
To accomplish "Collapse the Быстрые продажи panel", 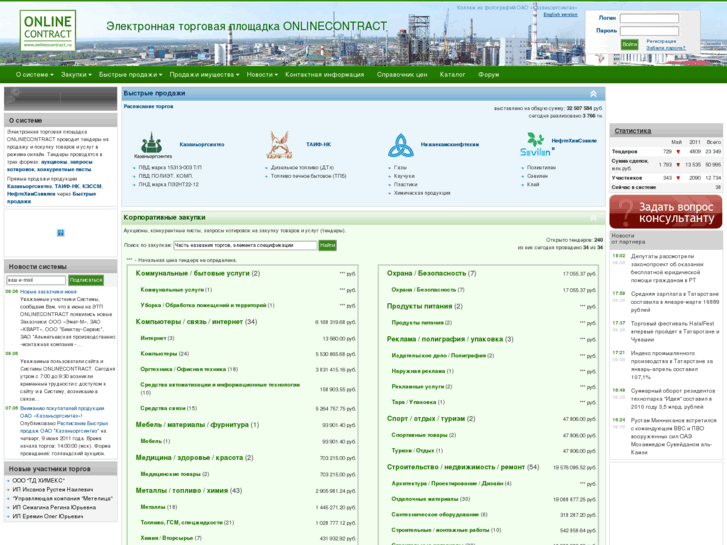I will [593, 94].
